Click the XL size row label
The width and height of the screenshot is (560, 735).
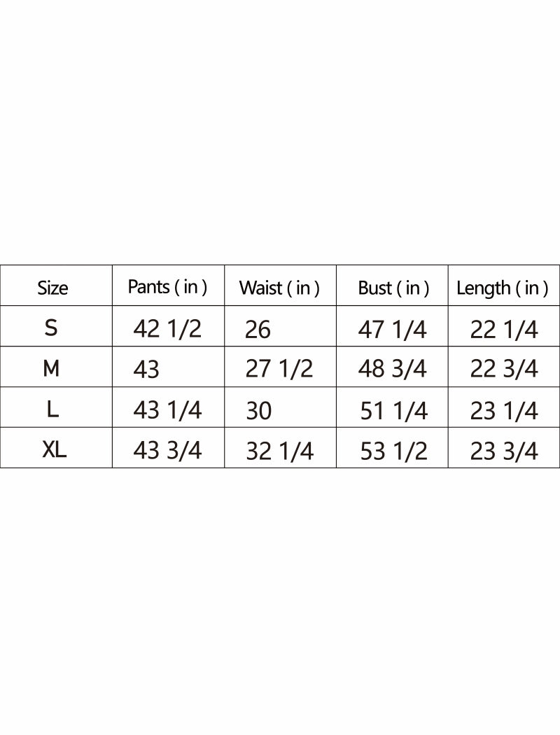[x=55, y=450]
